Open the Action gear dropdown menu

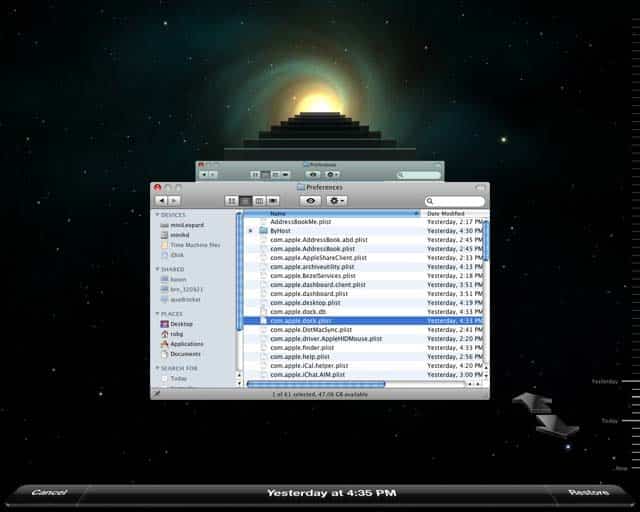(337, 201)
